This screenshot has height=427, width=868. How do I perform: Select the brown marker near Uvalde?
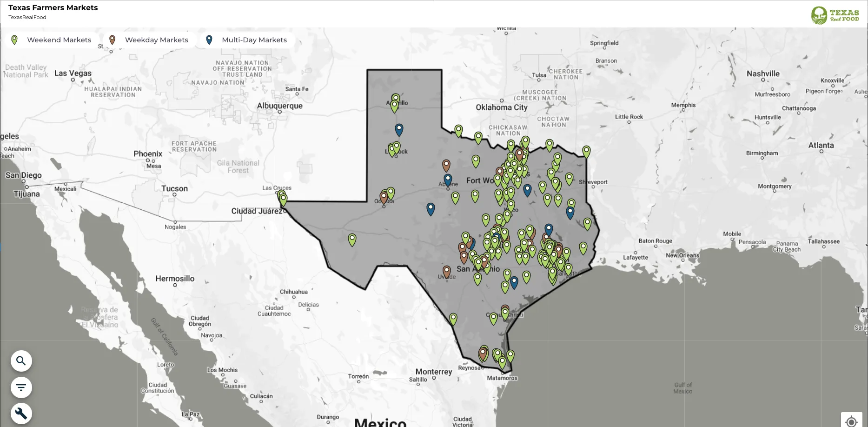tap(446, 271)
